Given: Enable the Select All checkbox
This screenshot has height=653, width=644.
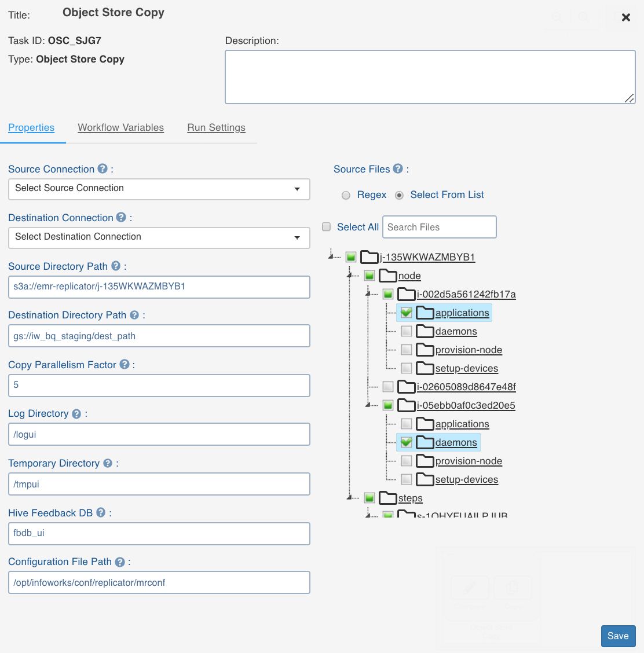Looking at the screenshot, I should [327, 227].
